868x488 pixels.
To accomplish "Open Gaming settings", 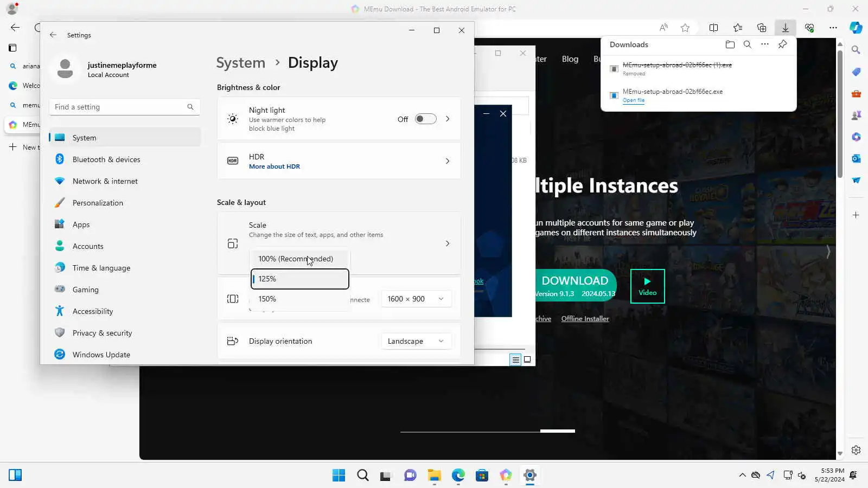I will [x=125, y=290].
